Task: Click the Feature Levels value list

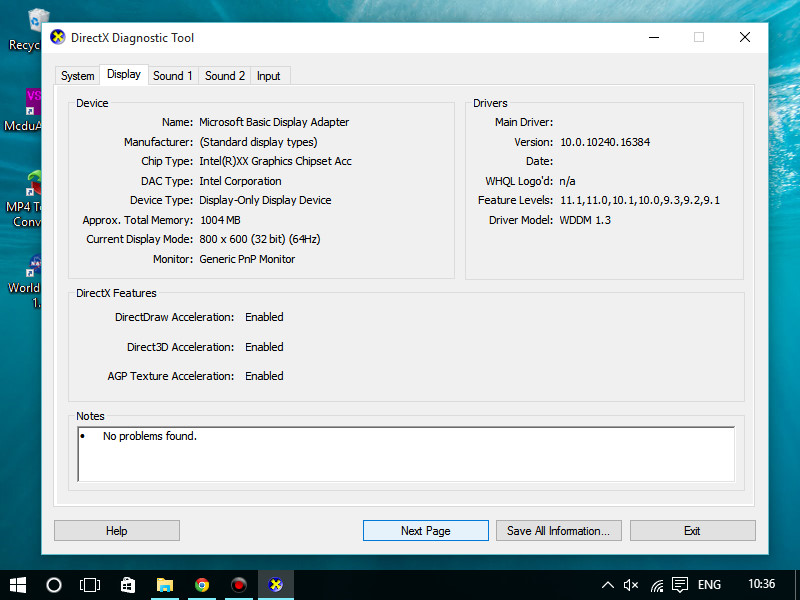Action: (640, 201)
